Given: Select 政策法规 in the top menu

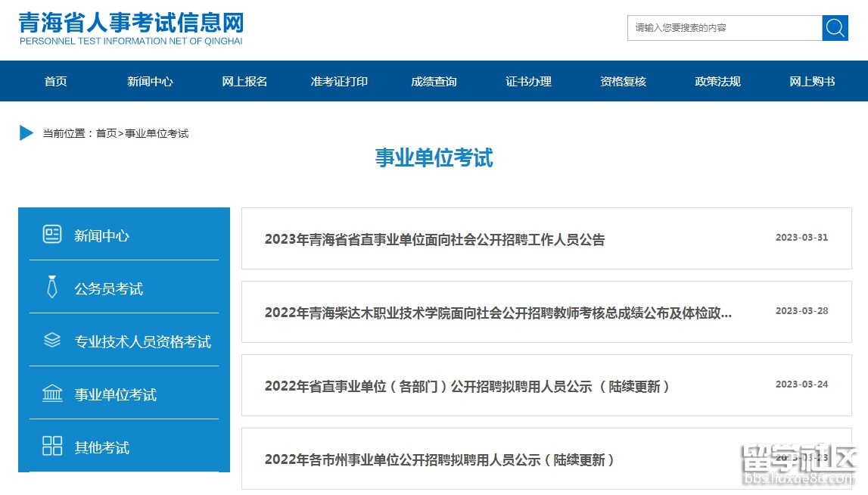Looking at the screenshot, I should pos(717,81).
